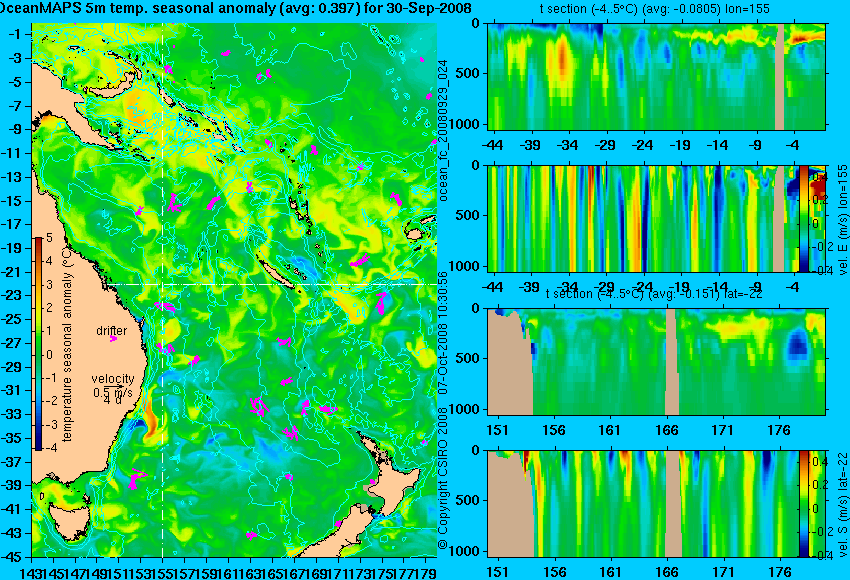Screen dimensions: 850x580
Task: Click the Tasmania landmass on the map
Action: [70, 524]
